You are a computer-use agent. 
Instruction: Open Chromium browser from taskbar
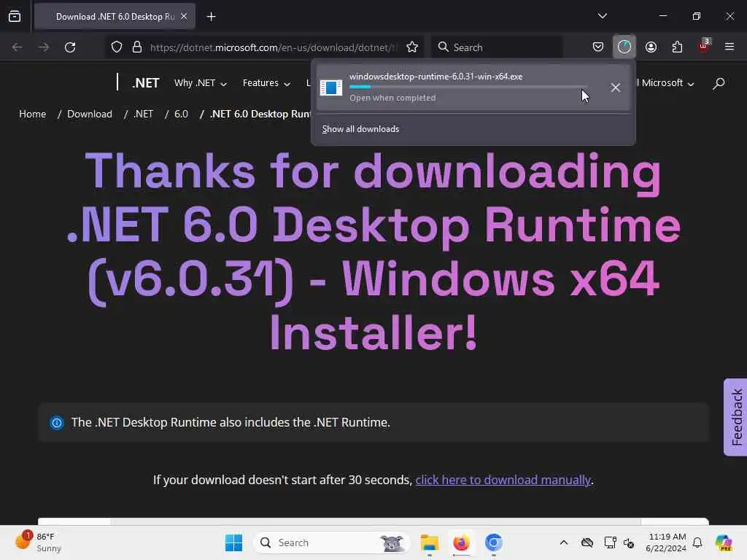click(x=494, y=542)
